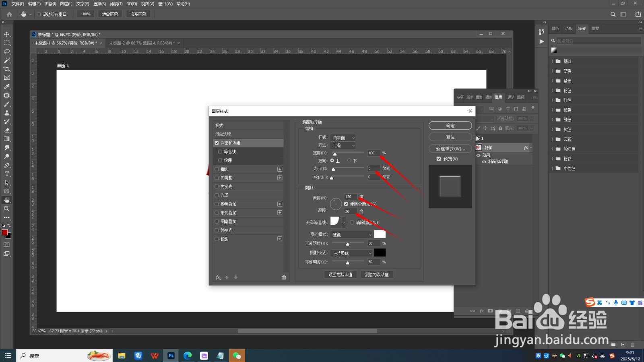
Task: Toggle Scroll All Windows checkbox
Action: (x=39, y=14)
